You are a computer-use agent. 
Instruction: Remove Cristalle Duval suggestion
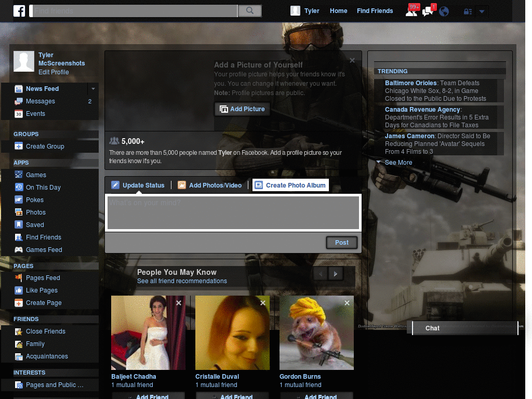(262, 303)
